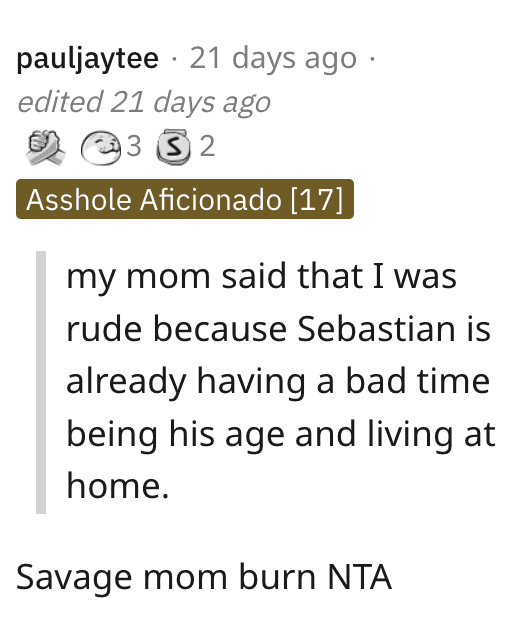Click the smiling seal Wholesome award icon
The image size is (520, 618).
[x=101, y=147]
